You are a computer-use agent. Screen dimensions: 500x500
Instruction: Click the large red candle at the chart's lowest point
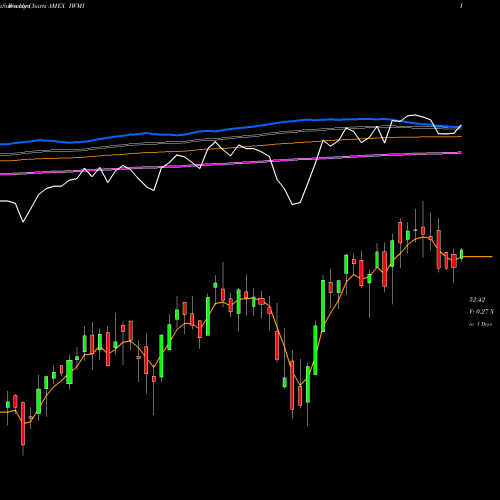(x=292, y=385)
